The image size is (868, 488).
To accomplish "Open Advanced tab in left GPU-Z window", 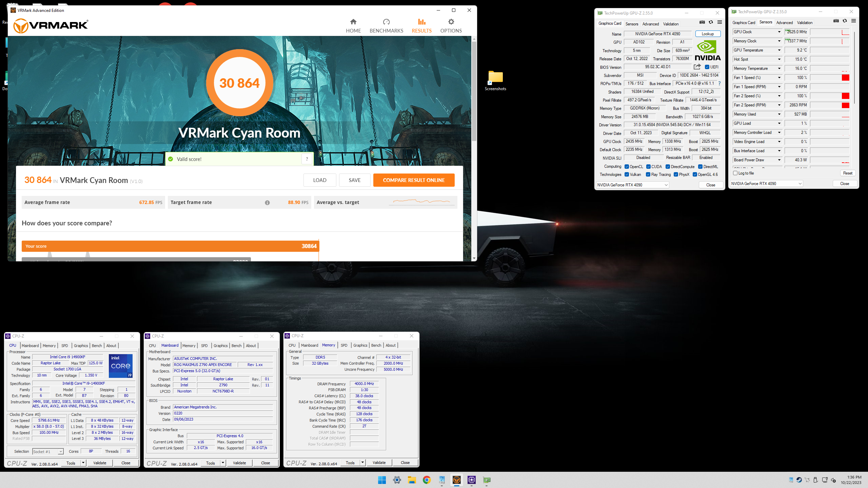I will click(x=650, y=24).
